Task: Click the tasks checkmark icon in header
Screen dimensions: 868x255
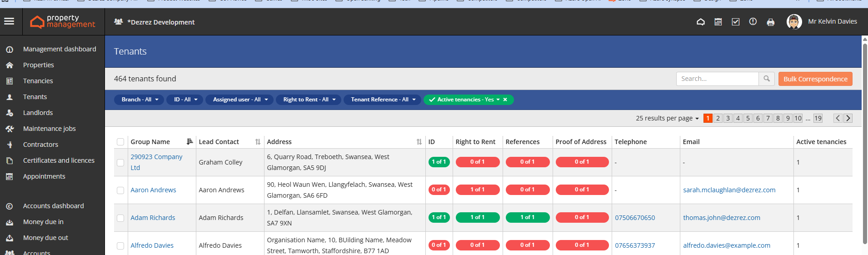Action: point(736,22)
